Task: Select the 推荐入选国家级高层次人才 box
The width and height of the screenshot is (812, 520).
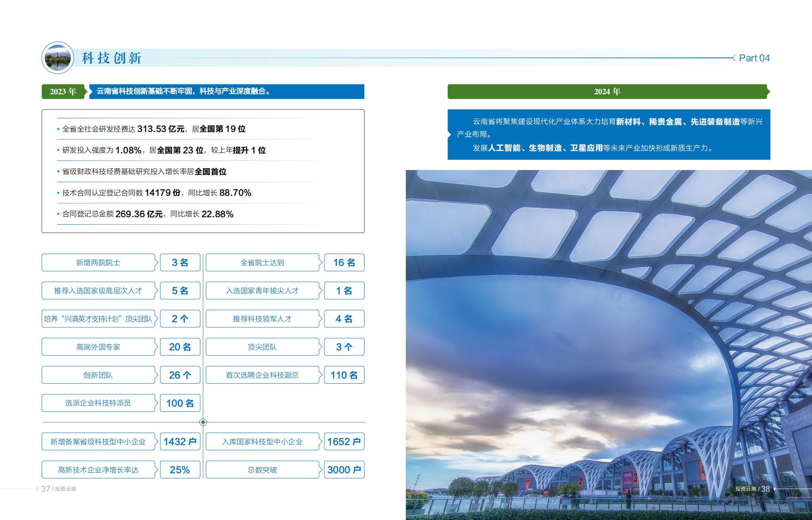Action: [98, 291]
